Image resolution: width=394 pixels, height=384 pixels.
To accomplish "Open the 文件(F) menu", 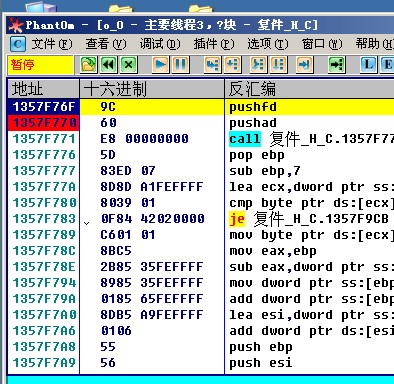I will (52, 44).
